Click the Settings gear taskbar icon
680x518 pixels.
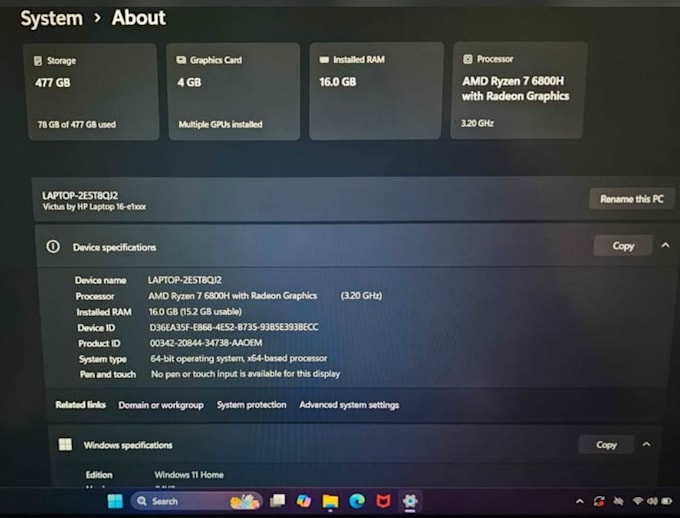pos(410,501)
